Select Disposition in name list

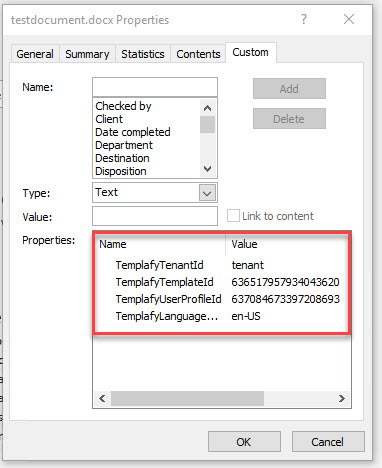click(x=121, y=171)
